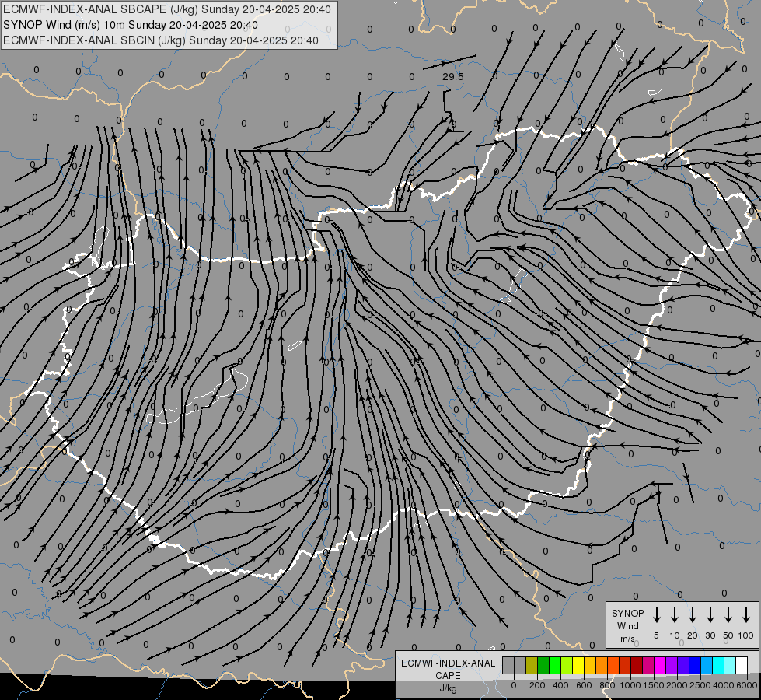Image resolution: width=761 pixels, height=700 pixels.
Task: Click the 800 tick label on CAPE scale
Action: [x=607, y=685]
